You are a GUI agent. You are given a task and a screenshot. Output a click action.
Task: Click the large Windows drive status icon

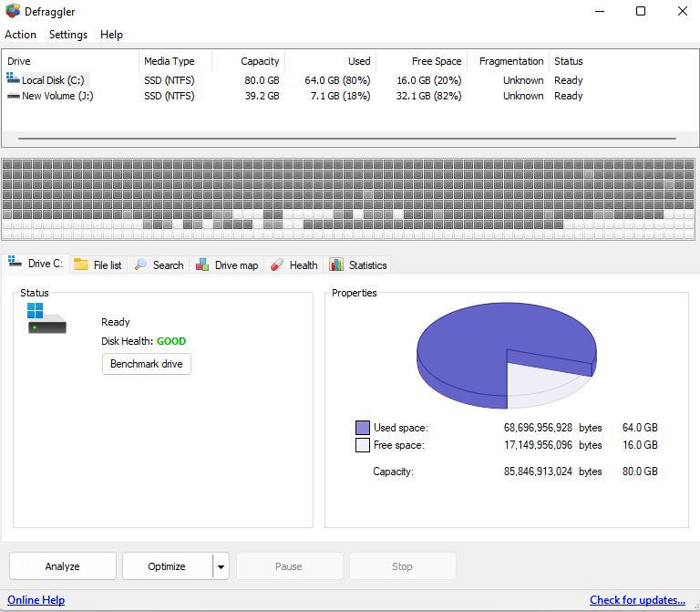pos(46,318)
